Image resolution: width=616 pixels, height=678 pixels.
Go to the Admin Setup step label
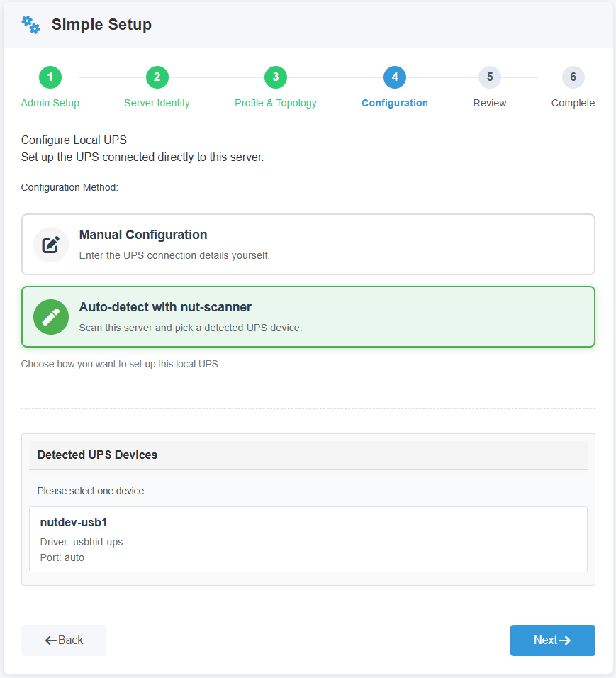point(50,103)
